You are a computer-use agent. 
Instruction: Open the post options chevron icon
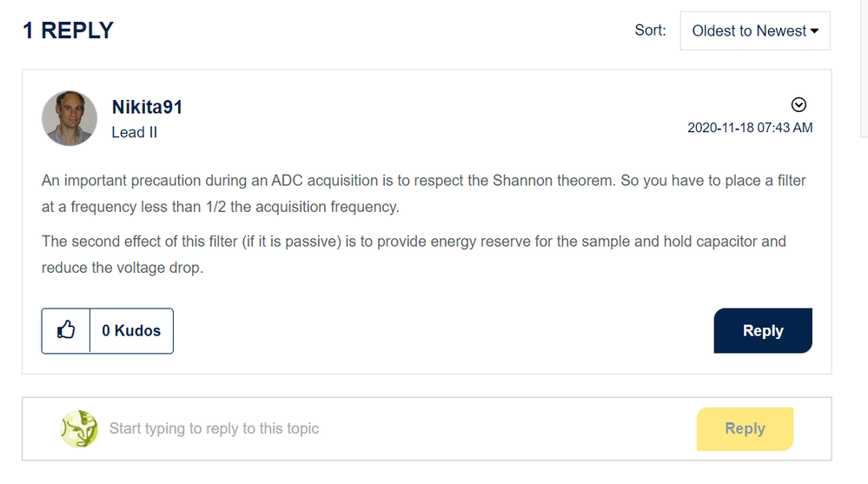[799, 105]
